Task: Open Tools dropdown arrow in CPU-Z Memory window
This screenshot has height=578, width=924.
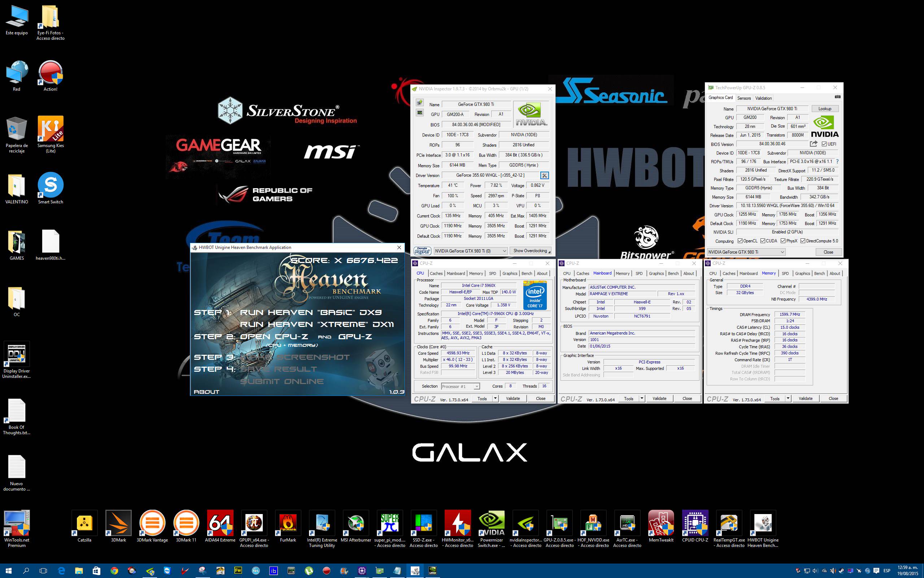Action: tap(788, 398)
